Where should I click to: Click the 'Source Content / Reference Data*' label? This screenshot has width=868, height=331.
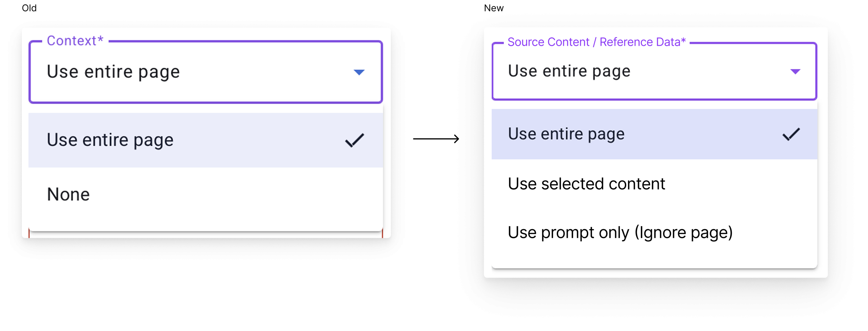[596, 42]
